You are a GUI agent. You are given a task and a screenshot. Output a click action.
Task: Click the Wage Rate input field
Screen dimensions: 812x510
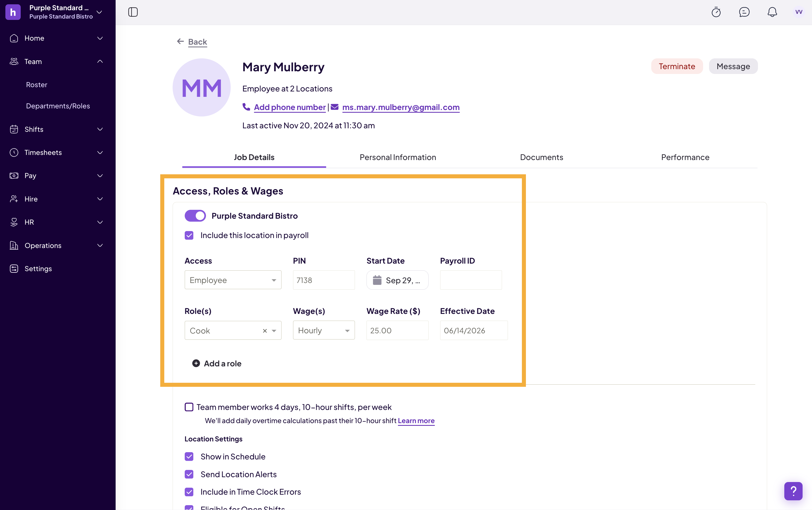pyautogui.click(x=397, y=330)
